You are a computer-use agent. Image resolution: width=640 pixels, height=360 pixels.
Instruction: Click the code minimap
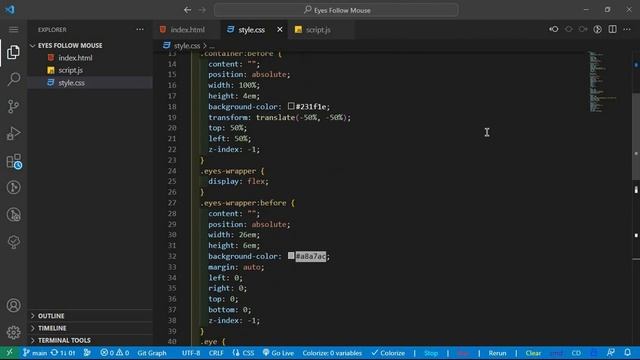[602, 82]
